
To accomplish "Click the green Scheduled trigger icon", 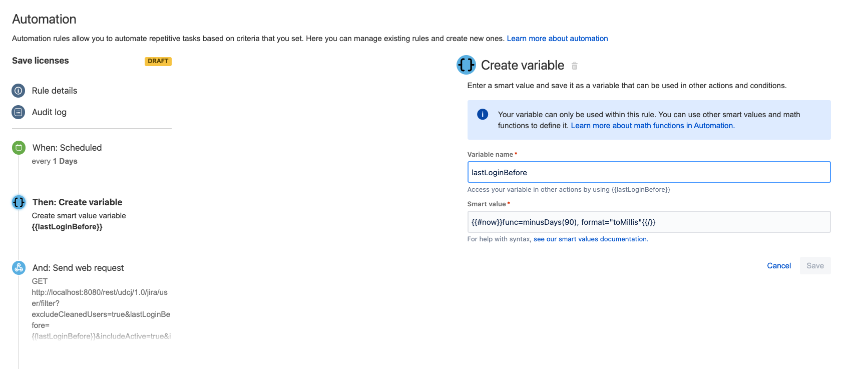I will [x=19, y=148].
